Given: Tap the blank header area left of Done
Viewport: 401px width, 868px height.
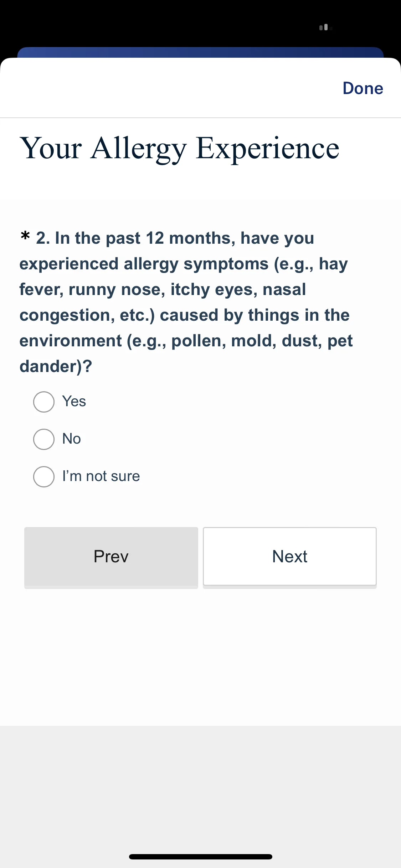Looking at the screenshot, I should pos(168,88).
